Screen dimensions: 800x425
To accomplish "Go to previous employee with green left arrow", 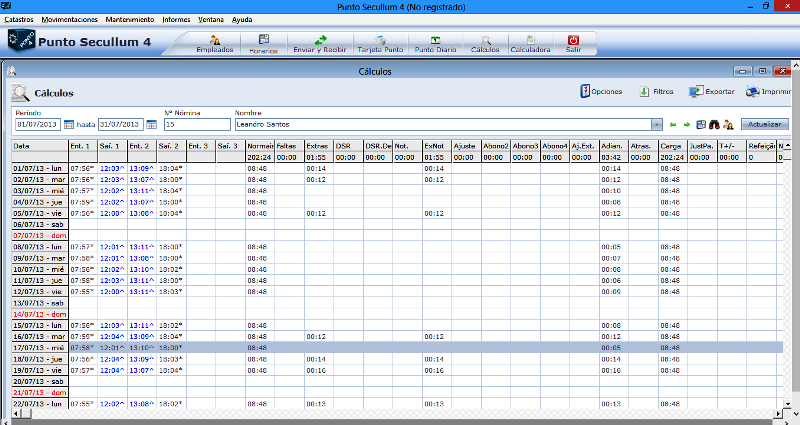I will [673, 125].
